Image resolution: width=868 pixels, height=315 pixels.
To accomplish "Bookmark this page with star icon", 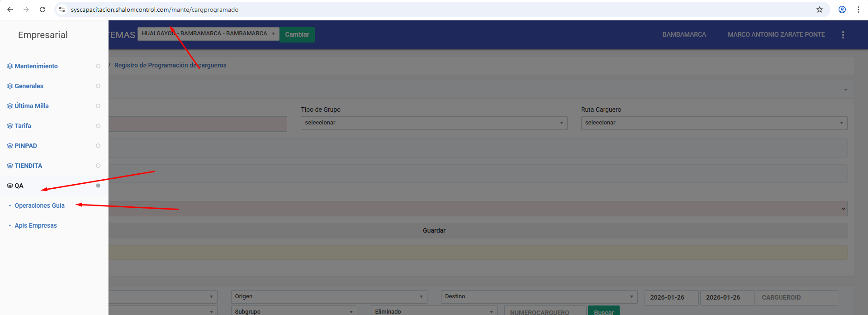I will (819, 10).
